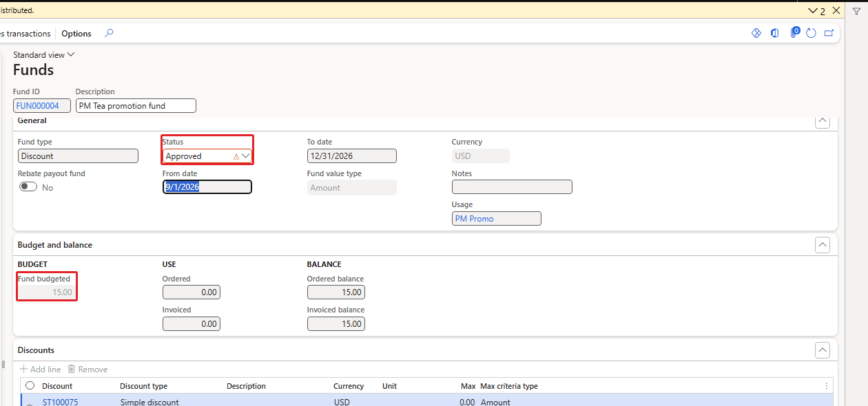Open the attachments paperclip icon
This screenshot has height=406, width=868.
pyautogui.click(x=794, y=32)
